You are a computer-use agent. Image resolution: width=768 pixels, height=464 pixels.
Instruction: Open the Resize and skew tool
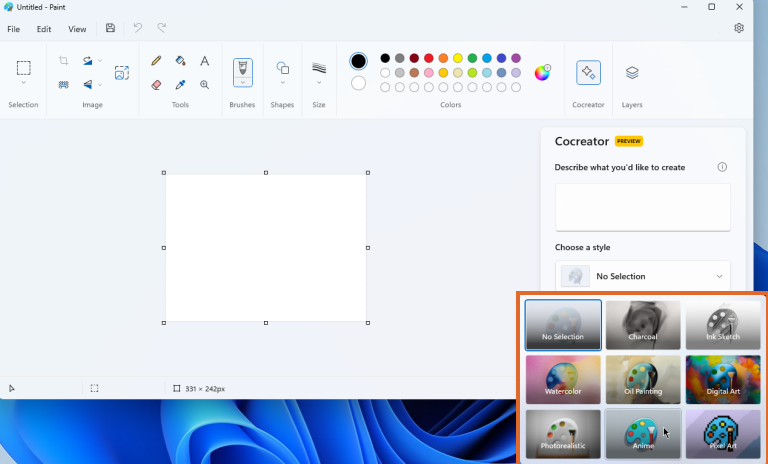click(x=122, y=73)
